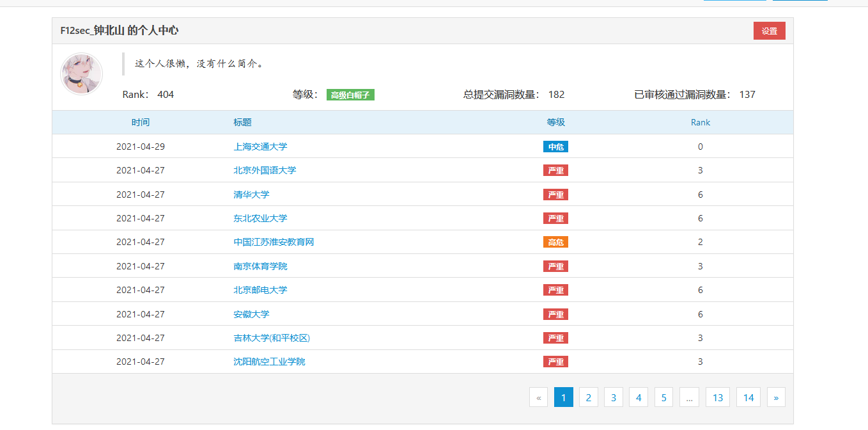Select pagination page 1
This screenshot has width=868, height=430.
point(564,397)
